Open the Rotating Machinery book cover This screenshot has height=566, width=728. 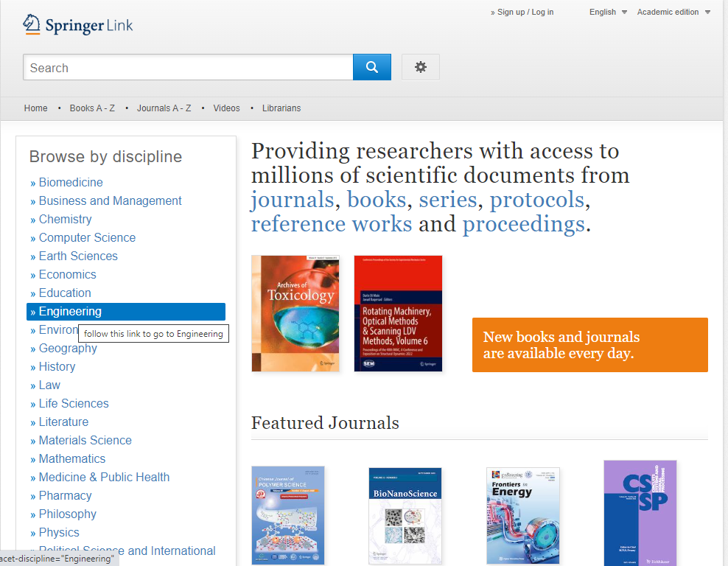pyautogui.click(x=398, y=313)
